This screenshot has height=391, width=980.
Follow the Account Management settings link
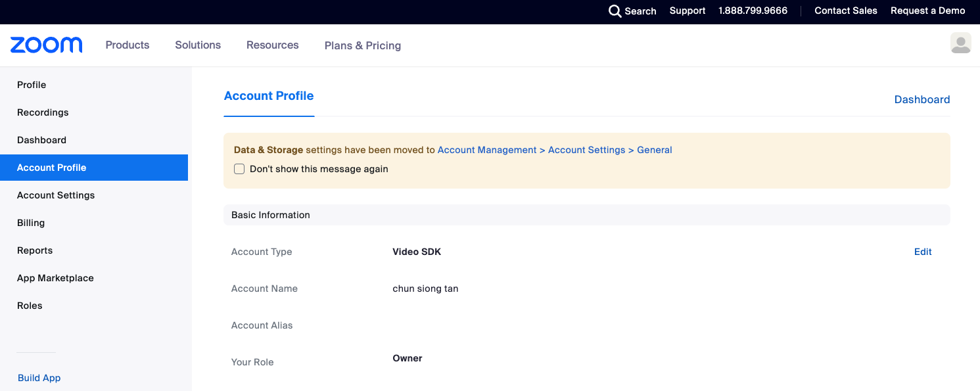pyautogui.click(x=555, y=150)
